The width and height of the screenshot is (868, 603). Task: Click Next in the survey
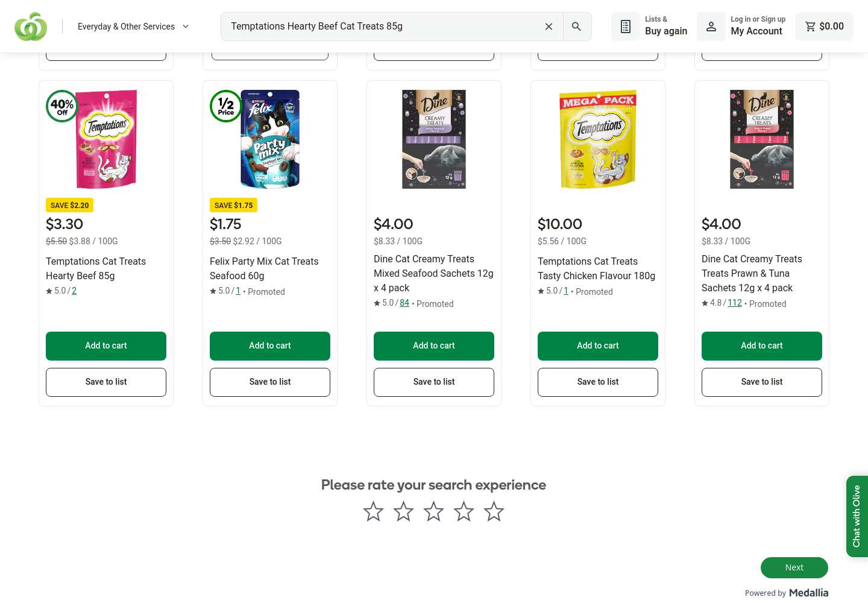click(794, 567)
